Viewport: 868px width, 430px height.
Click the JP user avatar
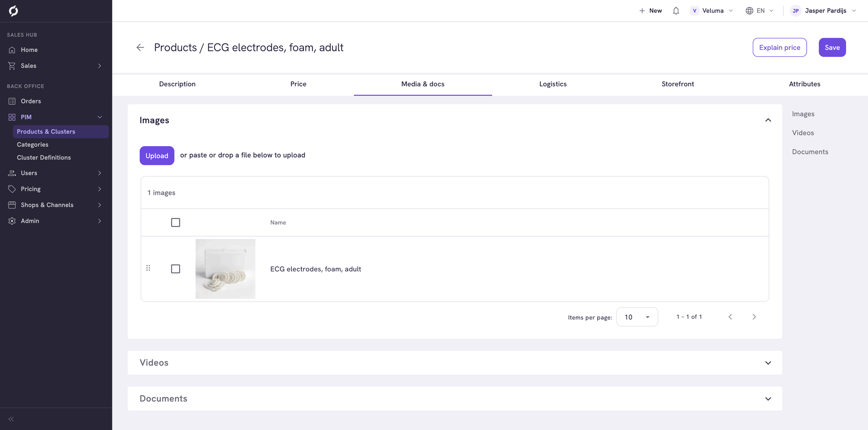tap(796, 10)
